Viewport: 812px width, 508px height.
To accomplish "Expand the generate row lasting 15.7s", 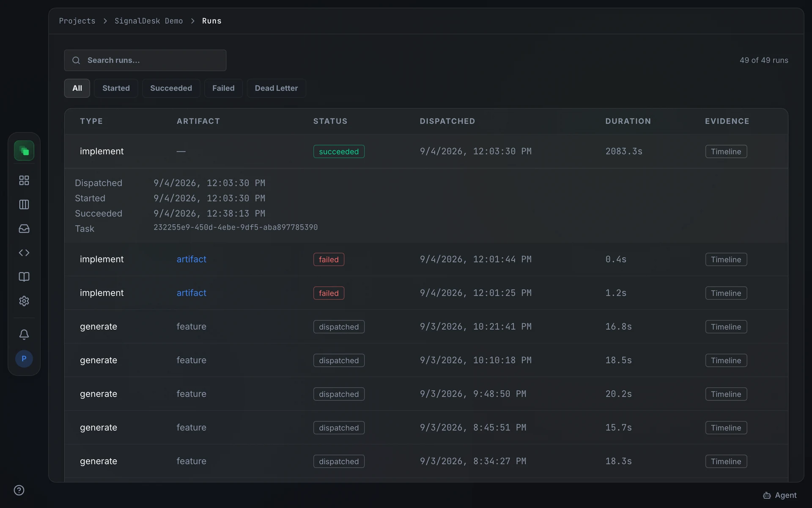I will pyautogui.click(x=426, y=428).
